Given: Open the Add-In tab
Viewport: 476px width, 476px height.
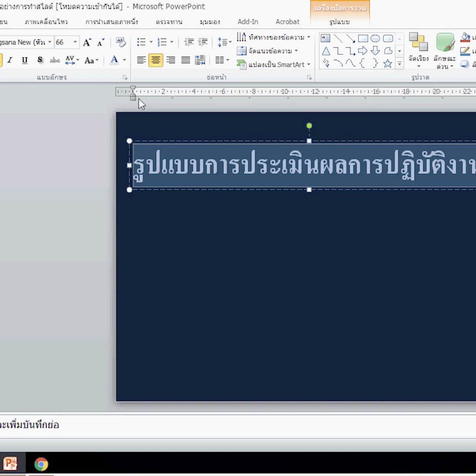Looking at the screenshot, I should tap(248, 22).
